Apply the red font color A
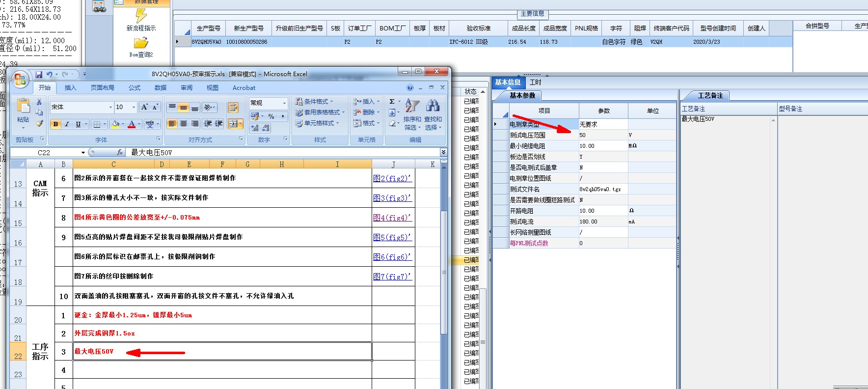868x389 pixels. point(132,124)
